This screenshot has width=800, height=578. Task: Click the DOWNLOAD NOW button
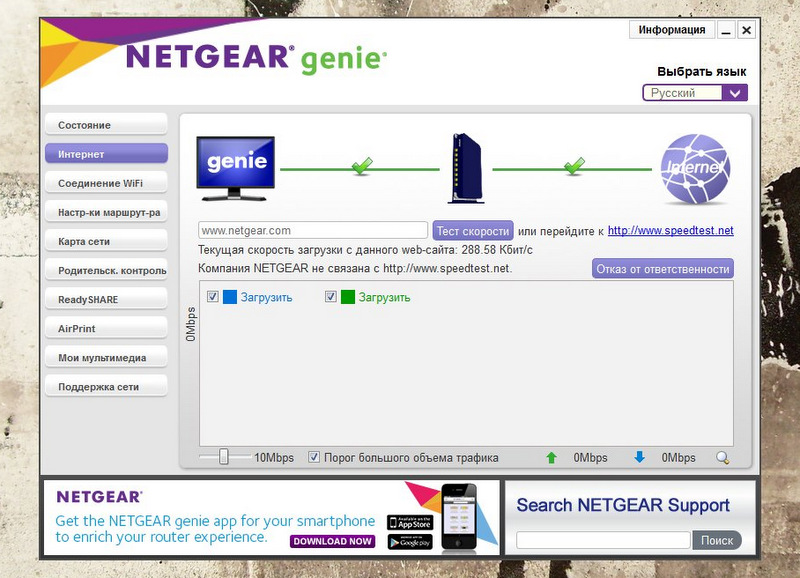(x=333, y=541)
